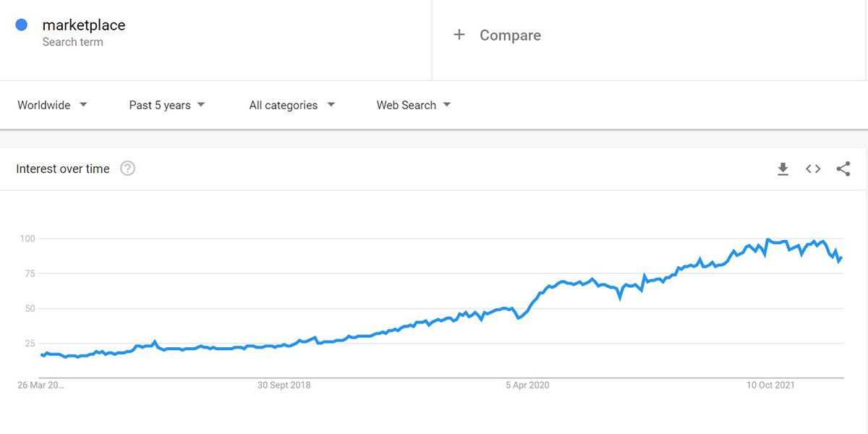Image resolution: width=868 pixels, height=434 pixels.
Task: Click the peak of the blue trend line
Action: point(768,239)
